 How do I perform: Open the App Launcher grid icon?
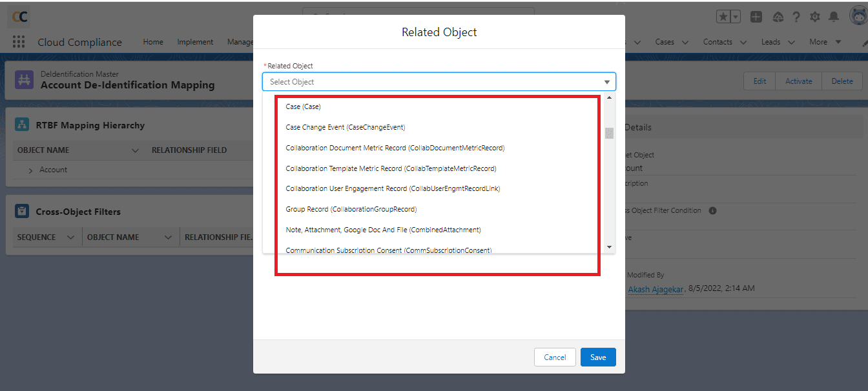point(19,42)
